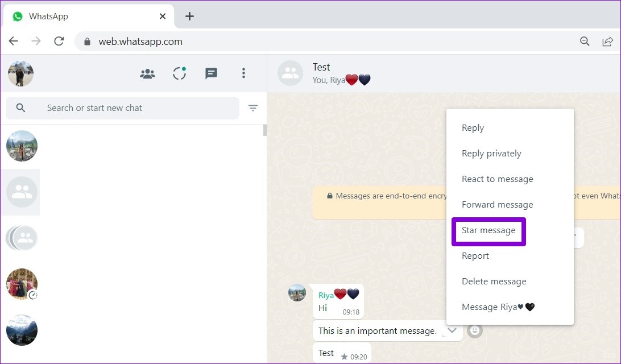This screenshot has width=621, height=364.
Task: Click the browser forward arrow
Action: click(x=36, y=41)
